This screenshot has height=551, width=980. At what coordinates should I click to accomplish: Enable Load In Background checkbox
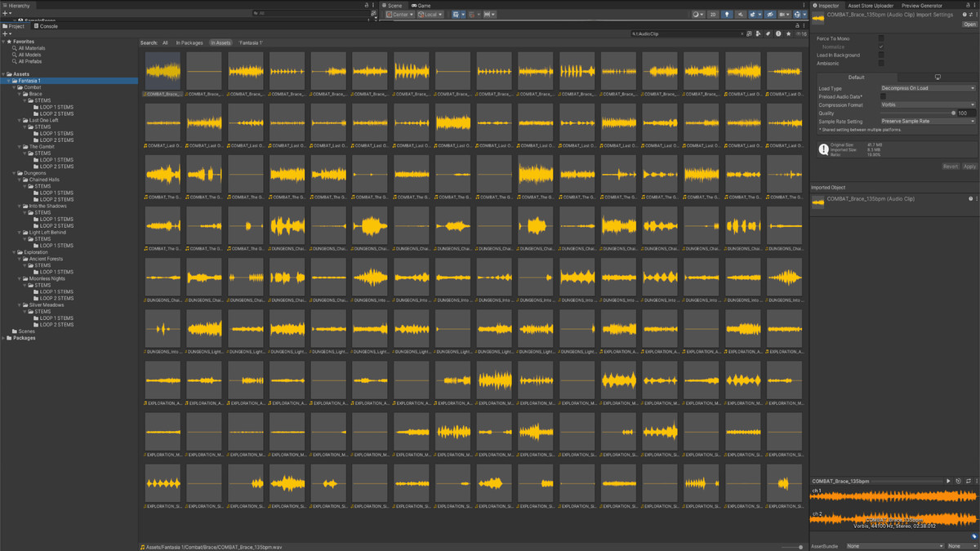tap(881, 55)
